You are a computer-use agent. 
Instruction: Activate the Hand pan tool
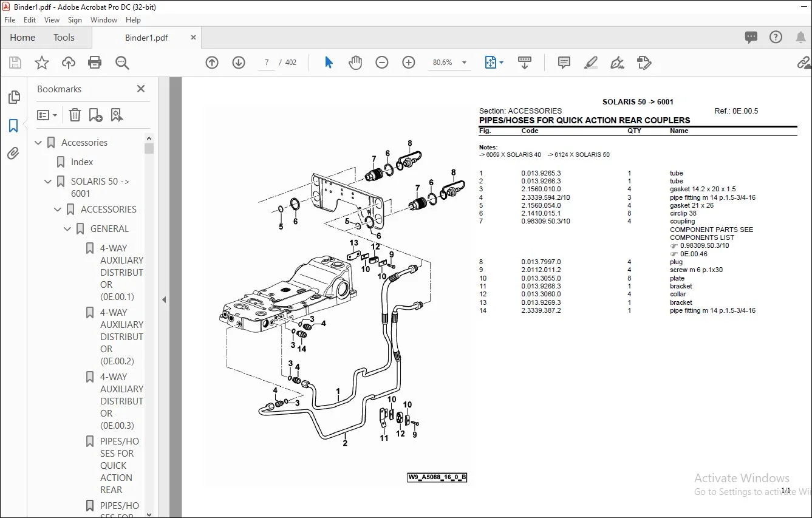tap(355, 63)
